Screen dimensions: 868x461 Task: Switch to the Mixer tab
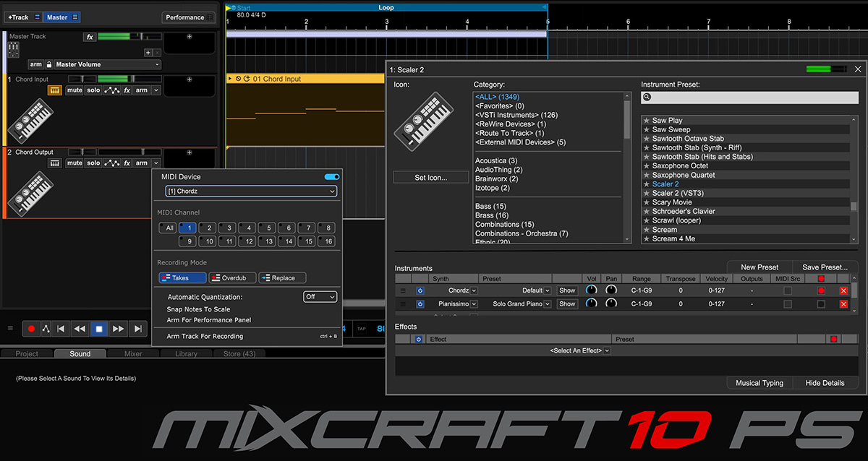pos(133,354)
